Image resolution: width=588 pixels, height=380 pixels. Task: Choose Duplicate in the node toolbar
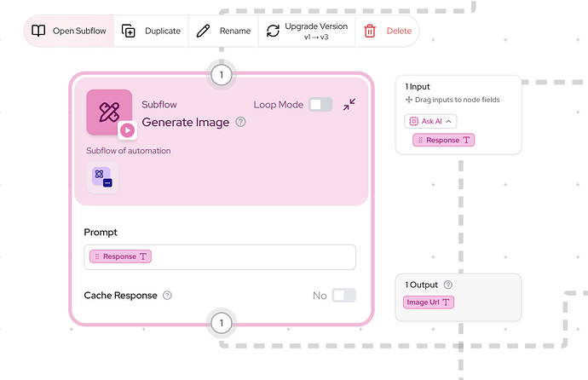[151, 31]
